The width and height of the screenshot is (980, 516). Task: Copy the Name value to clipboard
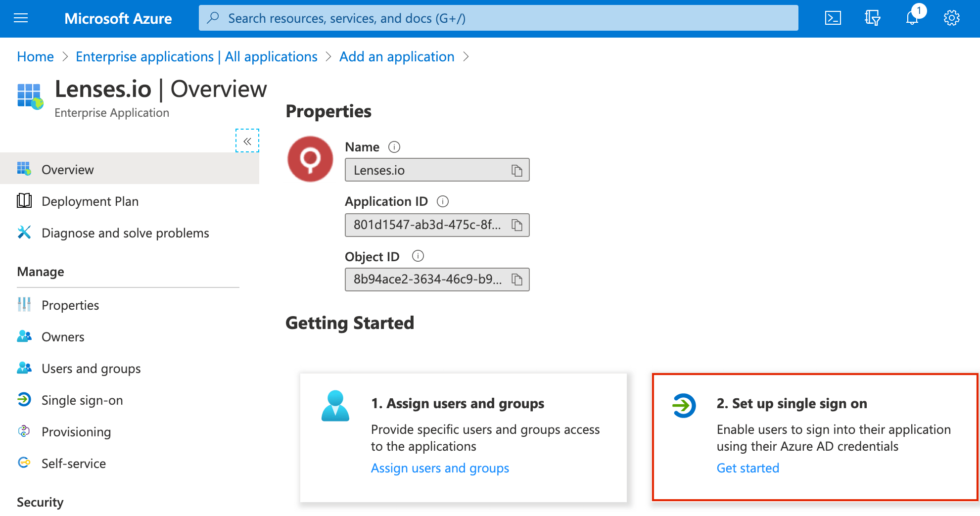tap(517, 171)
